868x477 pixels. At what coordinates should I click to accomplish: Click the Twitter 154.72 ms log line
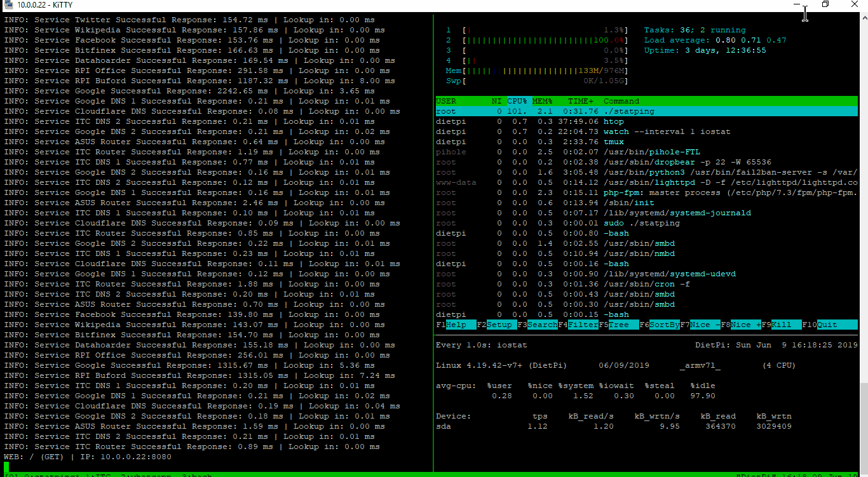189,20
